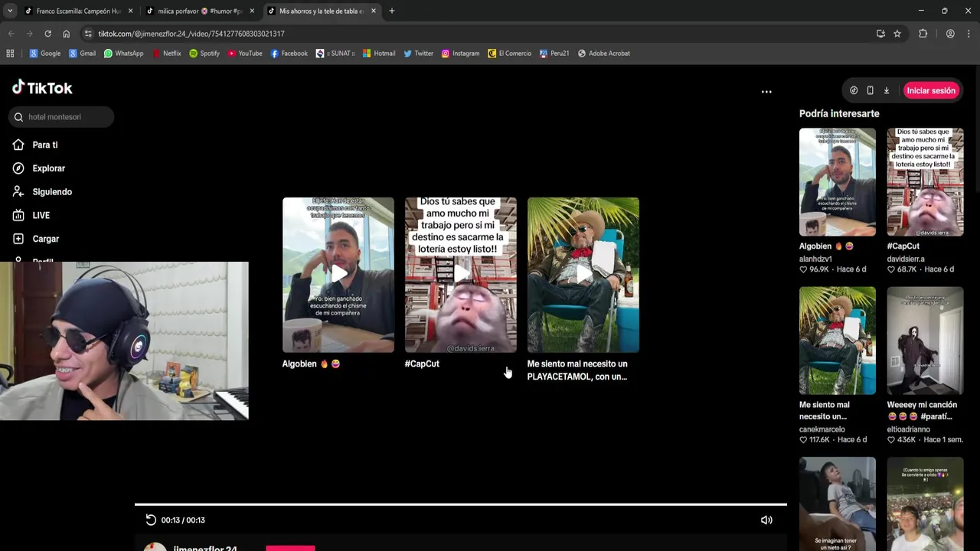Go back with the browser back arrow
The image size is (980, 551).
pos(11,34)
